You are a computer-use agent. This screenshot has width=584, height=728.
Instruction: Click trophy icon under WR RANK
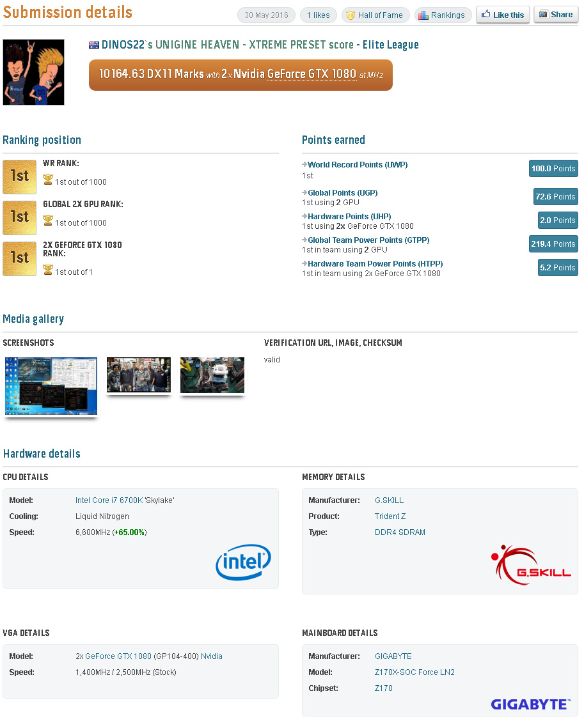pos(48,180)
